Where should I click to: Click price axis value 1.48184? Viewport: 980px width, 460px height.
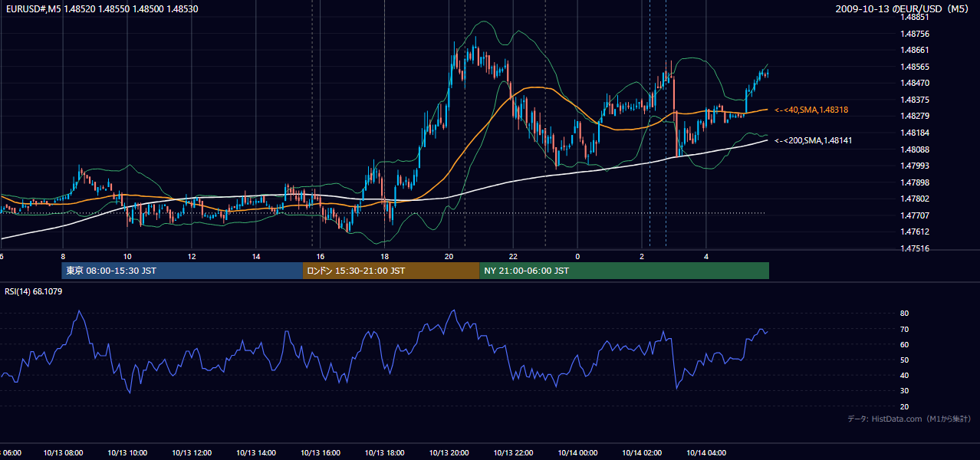(x=915, y=133)
